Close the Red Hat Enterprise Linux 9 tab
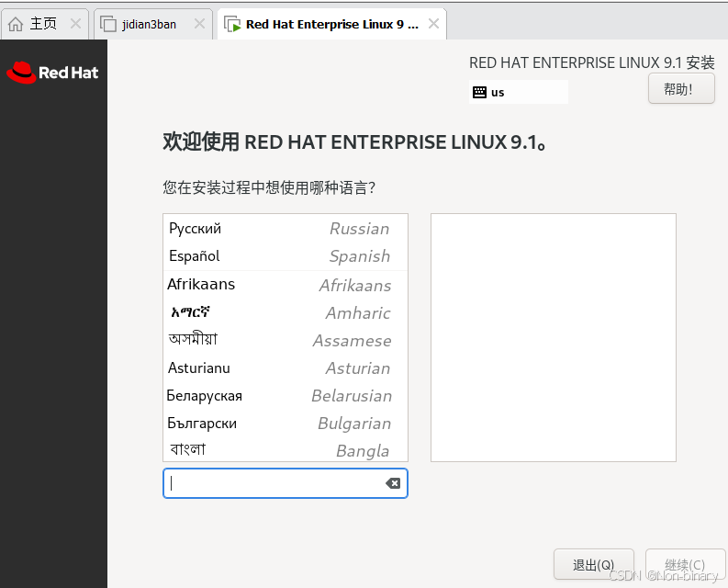Viewport: 728px width, 588px height. [433, 23]
